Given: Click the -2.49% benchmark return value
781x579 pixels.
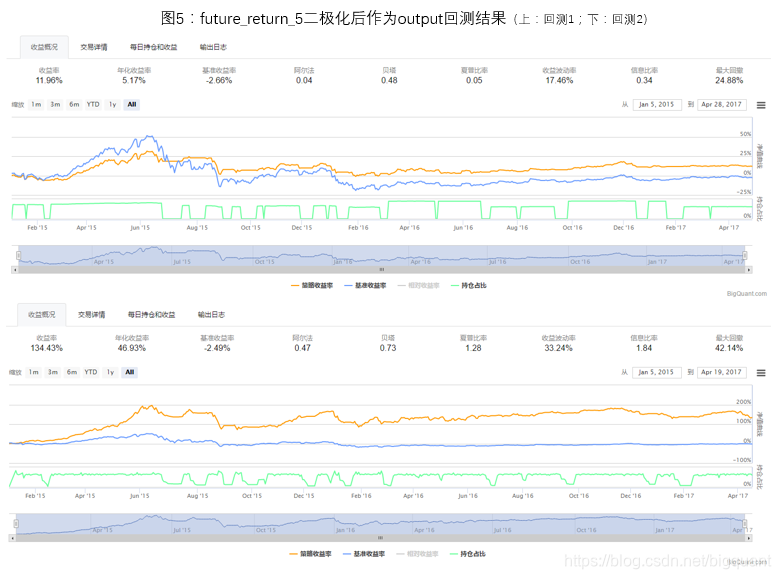Looking at the screenshot, I should point(217,348).
